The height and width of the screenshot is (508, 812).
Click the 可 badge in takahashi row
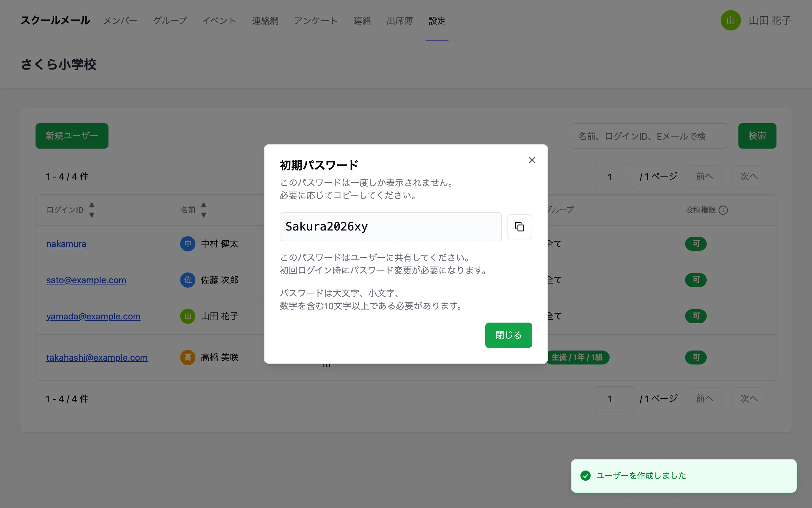point(696,358)
